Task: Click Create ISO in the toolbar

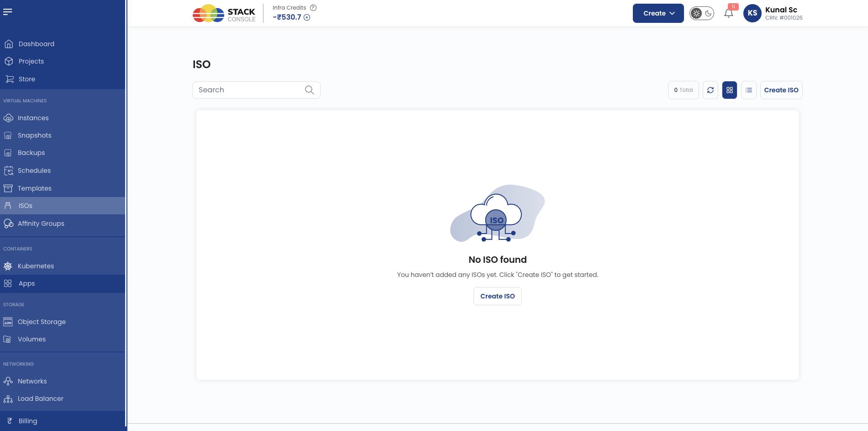Action: pos(781,90)
